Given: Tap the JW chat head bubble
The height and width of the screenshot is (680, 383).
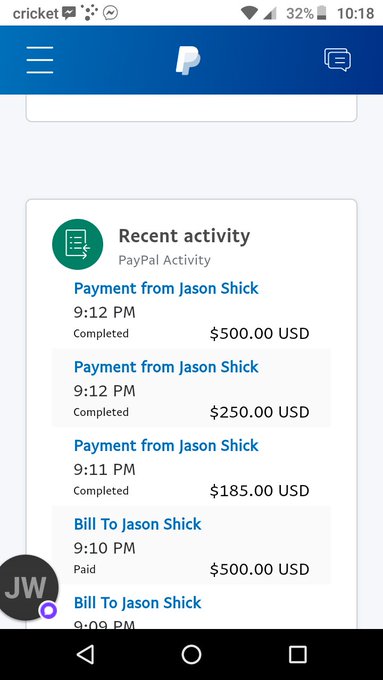Looking at the screenshot, I should pyautogui.click(x=28, y=588).
